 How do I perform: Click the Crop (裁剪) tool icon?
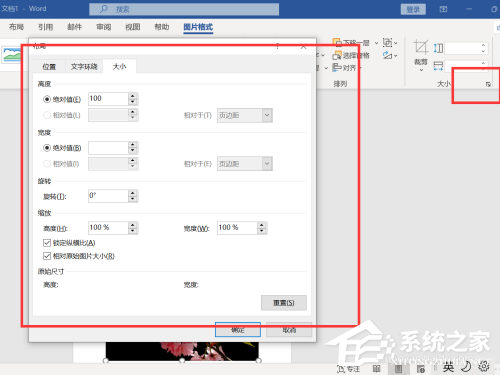tap(421, 47)
